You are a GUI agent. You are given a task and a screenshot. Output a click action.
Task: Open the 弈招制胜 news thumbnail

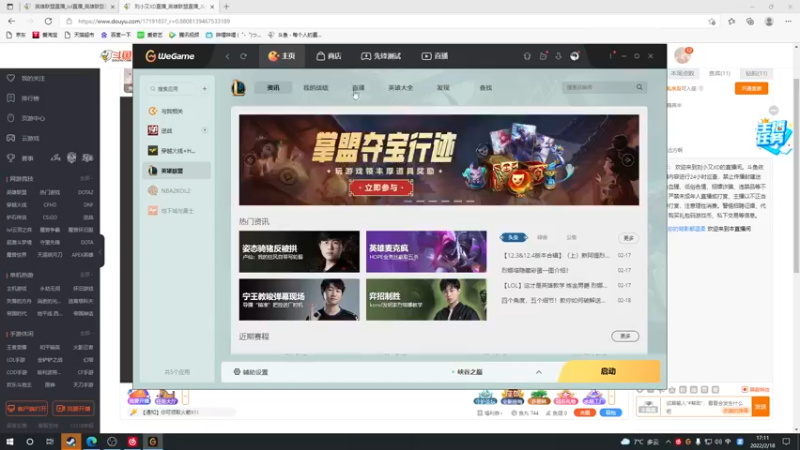click(x=426, y=299)
